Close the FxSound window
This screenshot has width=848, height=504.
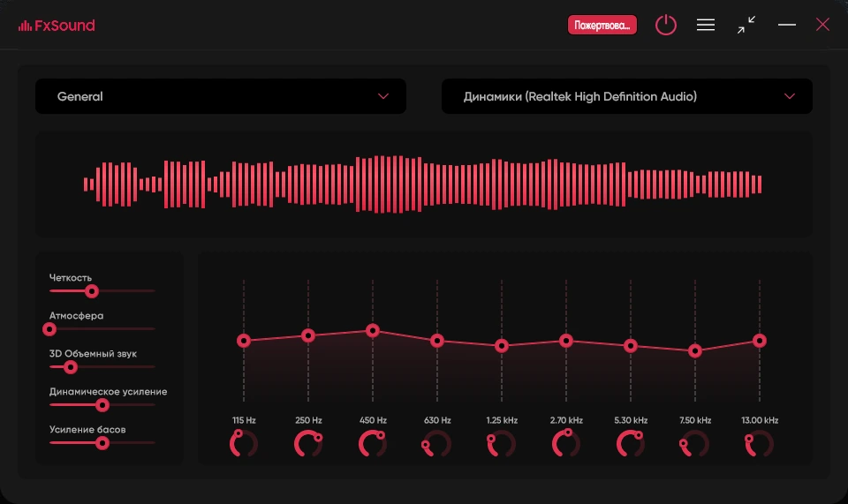pyautogui.click(x=822, y=25)
